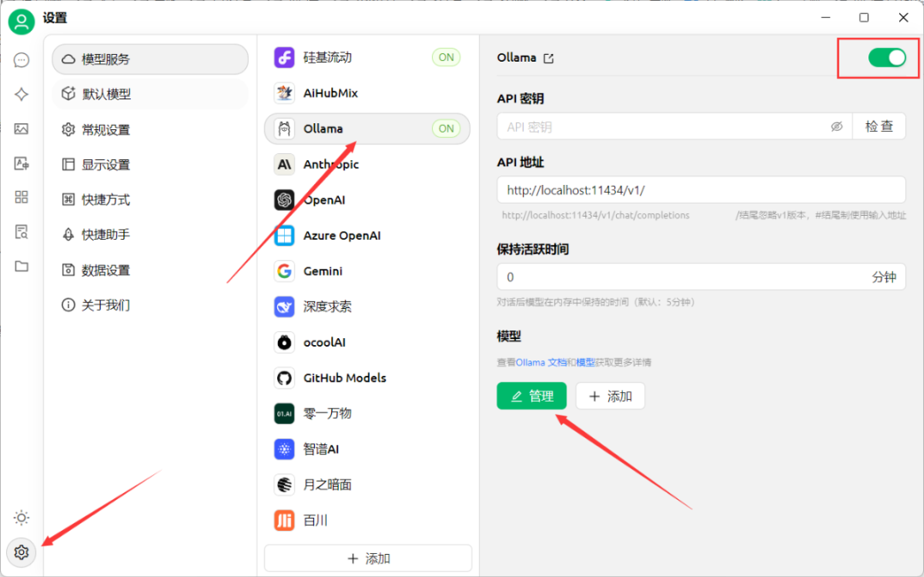This screenshot has height=577, width=924.
Task: Click the 保持活跃时间 minutes field
Action: pyautogui.click(x=702, y=277)
